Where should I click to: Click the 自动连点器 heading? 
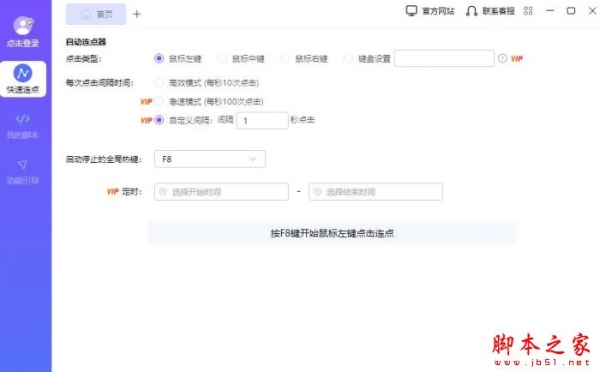click(x=86, y=42)
